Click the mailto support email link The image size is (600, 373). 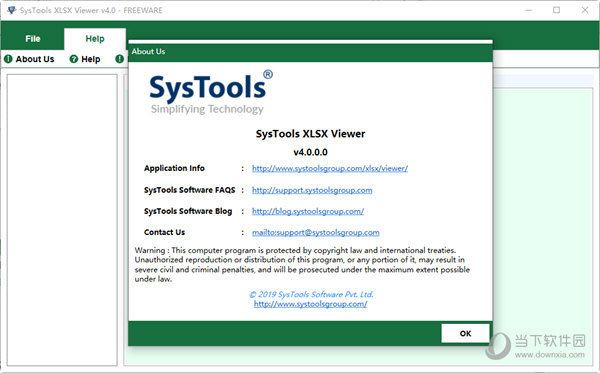pyautogui.click(x=316, y=233)
